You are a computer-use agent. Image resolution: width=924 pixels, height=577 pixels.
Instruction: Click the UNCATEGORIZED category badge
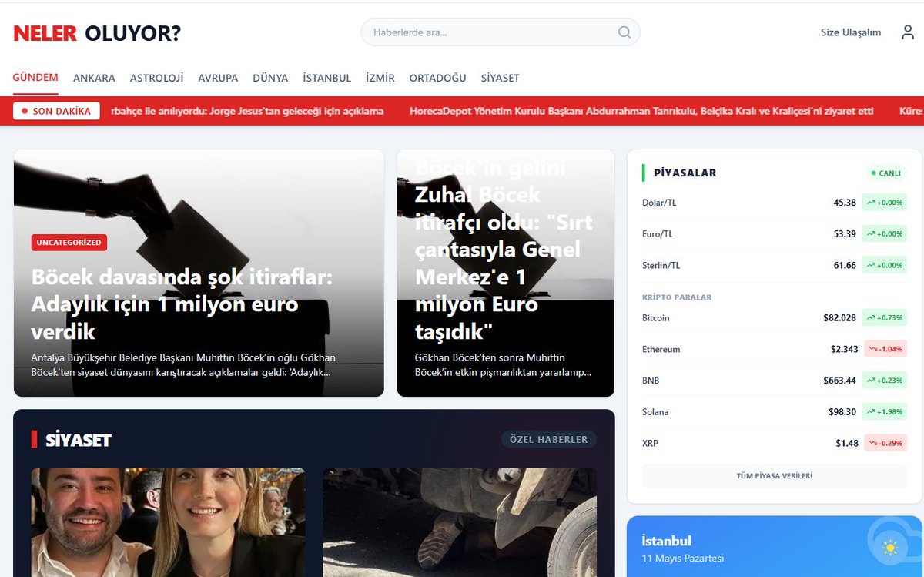tap(69, 242)
